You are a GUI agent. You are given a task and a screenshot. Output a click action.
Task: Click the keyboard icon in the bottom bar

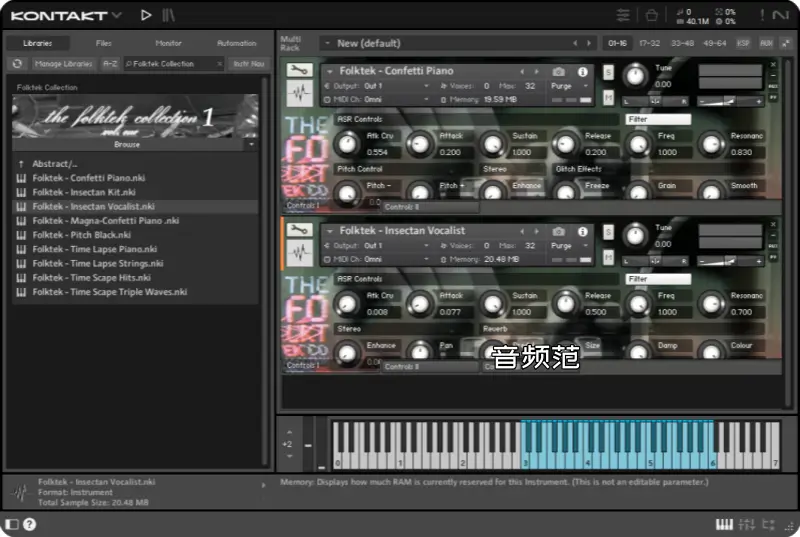point(724,524)
